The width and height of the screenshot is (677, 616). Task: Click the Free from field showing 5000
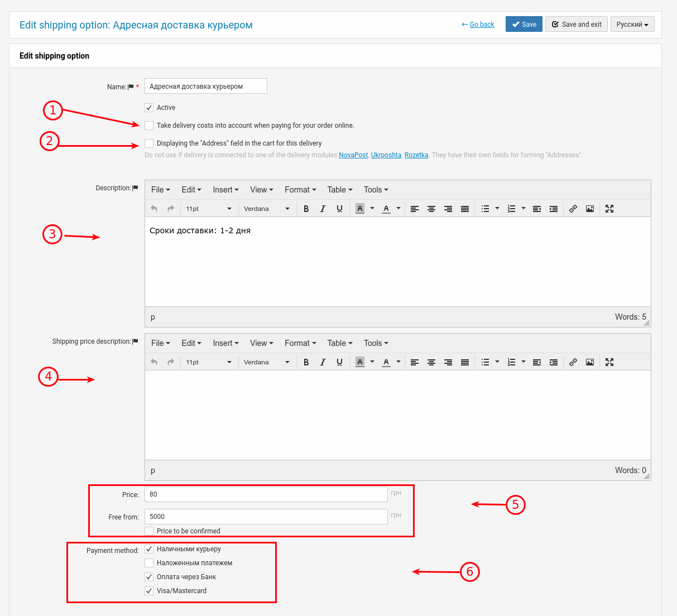(x=266, y=517)
